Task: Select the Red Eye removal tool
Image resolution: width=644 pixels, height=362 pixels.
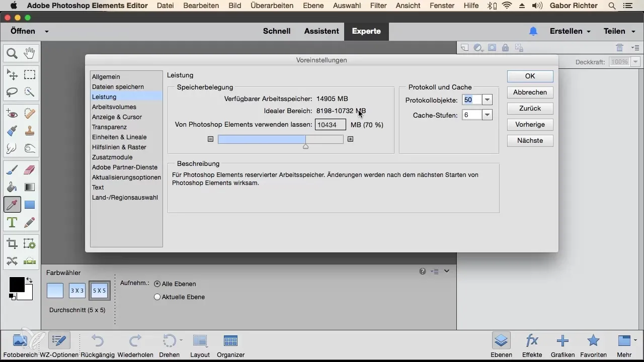Action: coord(12,114)
